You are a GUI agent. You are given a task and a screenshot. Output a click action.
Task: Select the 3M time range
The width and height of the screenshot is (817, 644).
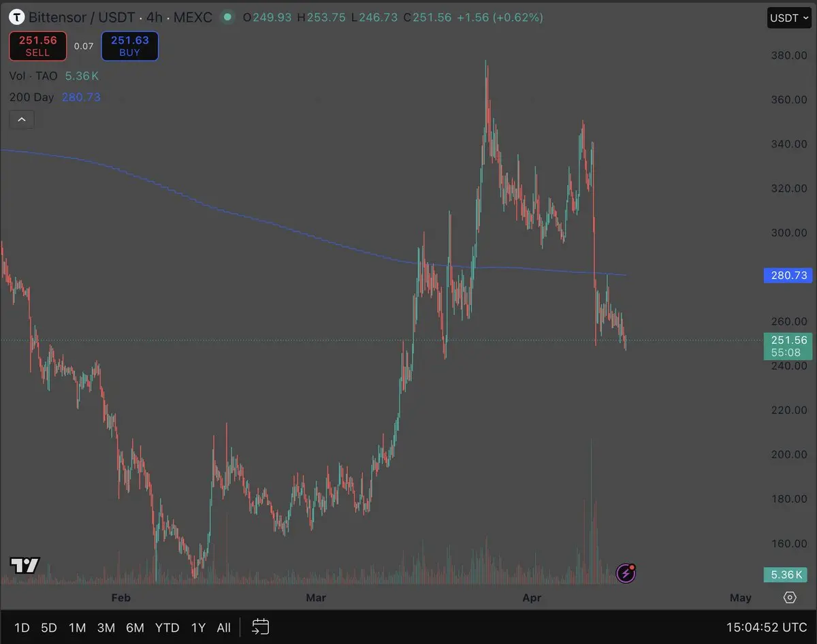pyautogui.click(x=106, y=628)
